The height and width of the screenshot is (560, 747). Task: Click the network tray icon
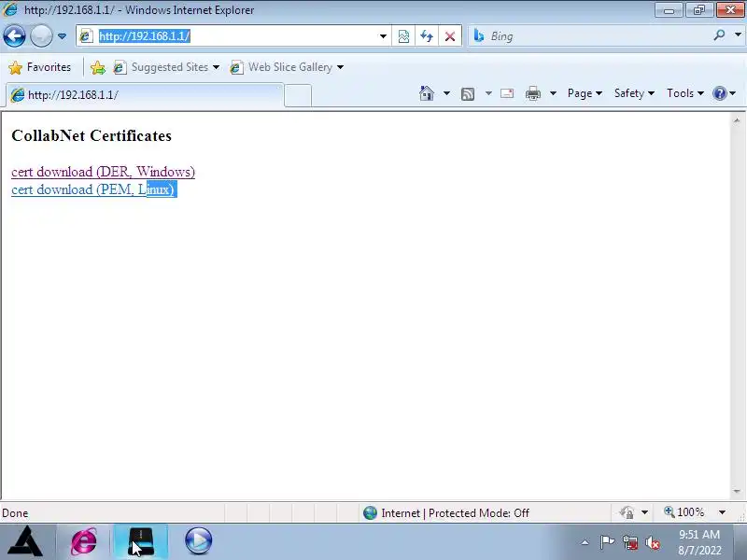pos(629,542)
